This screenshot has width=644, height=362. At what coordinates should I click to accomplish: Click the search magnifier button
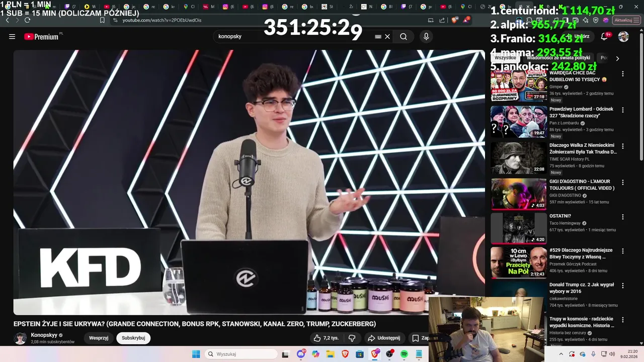(404, 37)
